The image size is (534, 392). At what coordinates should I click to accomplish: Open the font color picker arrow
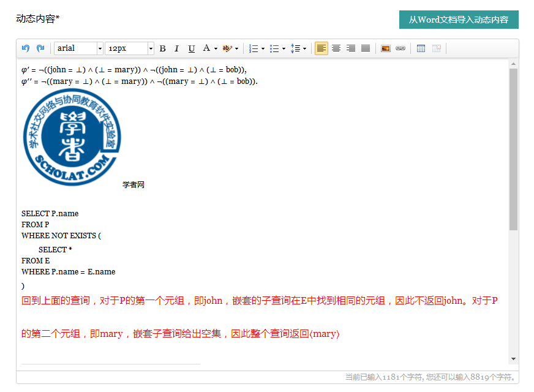(x=216, y=48)
